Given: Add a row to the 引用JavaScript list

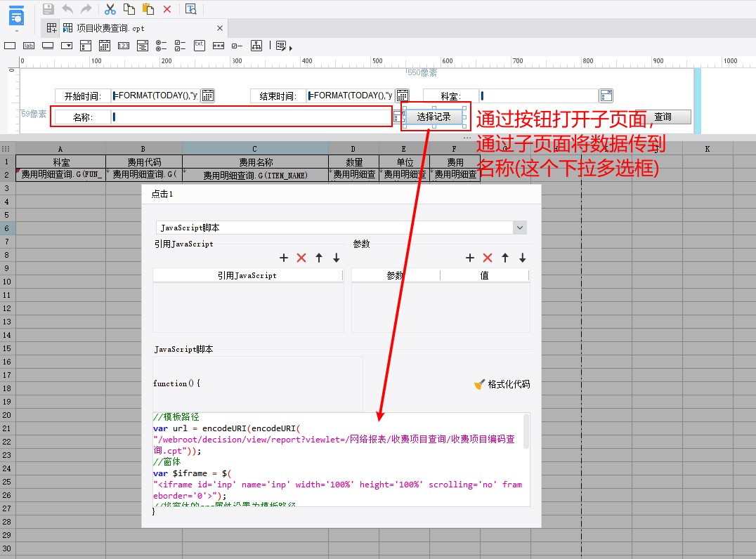Looking at the screenshot, I should click(x=284, y=258).
